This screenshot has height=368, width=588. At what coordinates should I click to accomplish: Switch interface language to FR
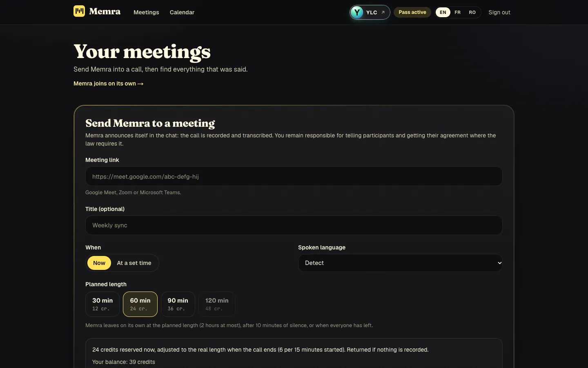point(457,12)
